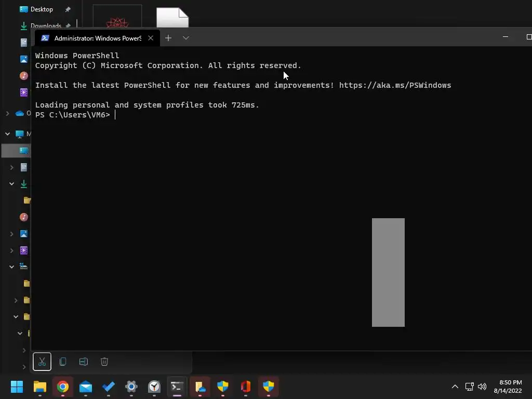This screenshot has width=532, height=399.
Task: Expand the OneDrive node in navigation pane
Action: (7, 113)
